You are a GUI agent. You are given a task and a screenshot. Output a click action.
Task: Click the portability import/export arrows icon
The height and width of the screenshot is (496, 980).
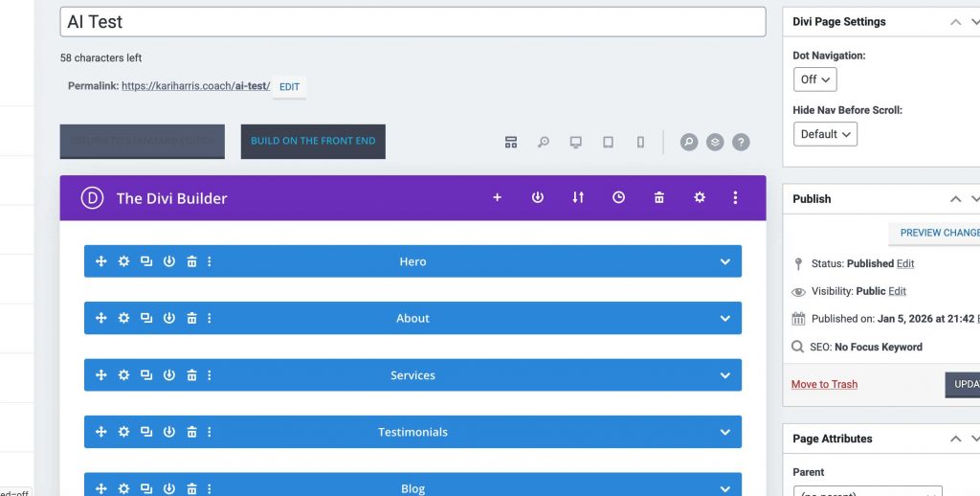coord(578,198)
